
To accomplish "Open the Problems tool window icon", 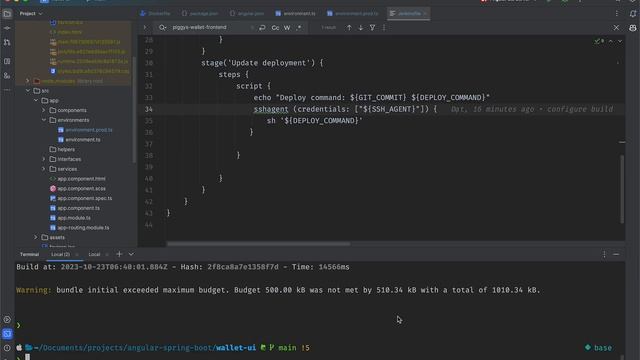I will click(7, 348).
